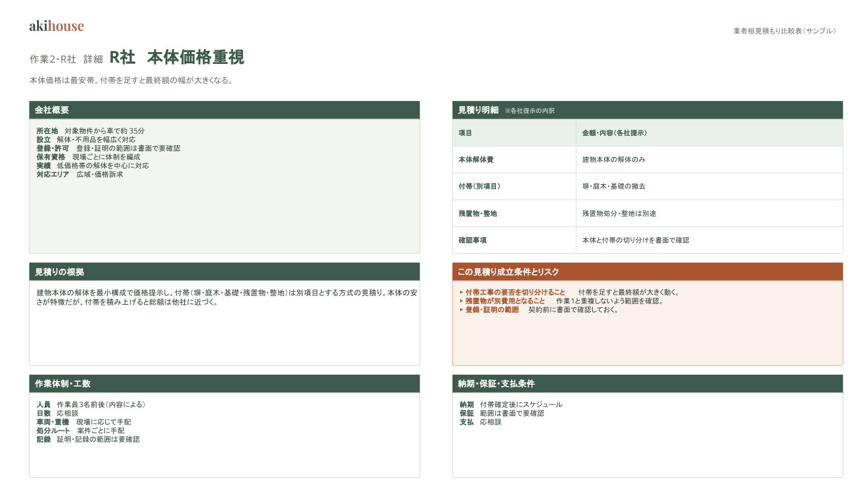
Task: Click the subtitle 本体価格は最安帯
Action: [x=131, y=81]
